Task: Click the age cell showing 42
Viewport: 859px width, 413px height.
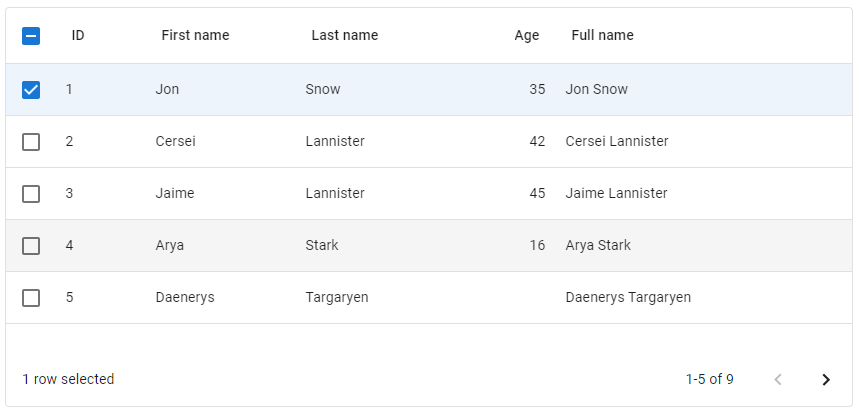Action: pos(537,142)
